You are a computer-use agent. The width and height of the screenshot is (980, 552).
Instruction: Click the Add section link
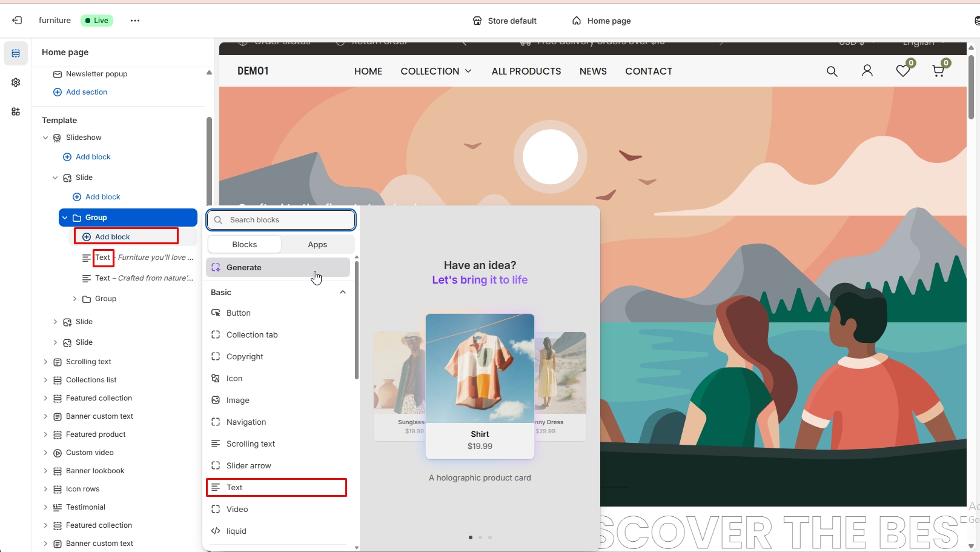86,92
